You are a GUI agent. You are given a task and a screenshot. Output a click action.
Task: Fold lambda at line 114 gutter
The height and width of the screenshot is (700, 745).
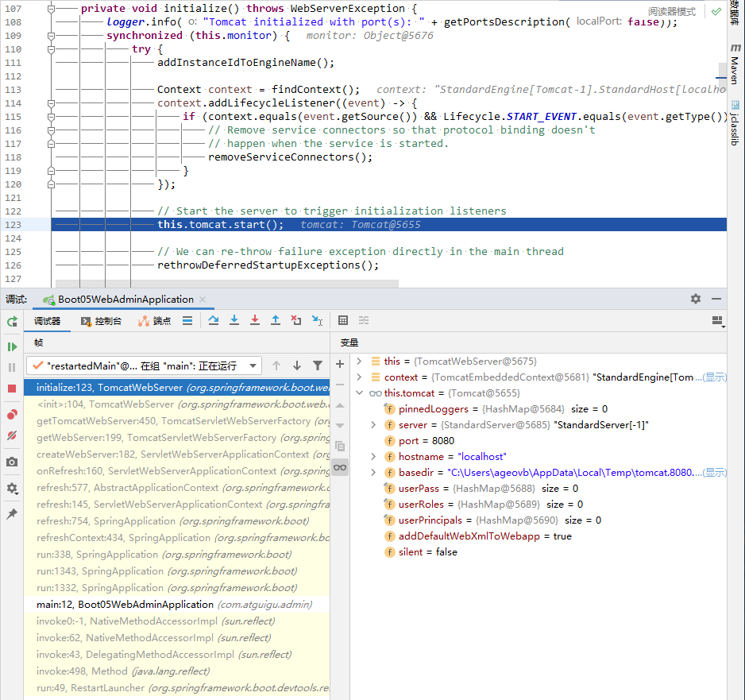(52, 103)
